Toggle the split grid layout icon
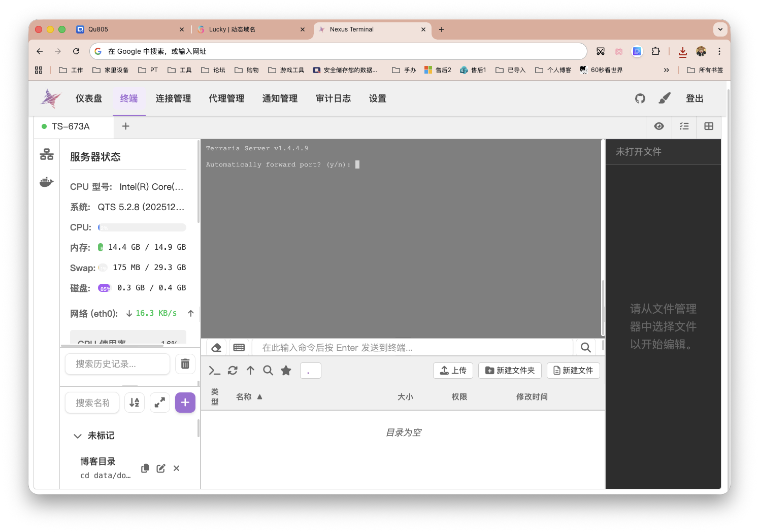The height and width of the screenshot is (532, 759). coord(709,126)
